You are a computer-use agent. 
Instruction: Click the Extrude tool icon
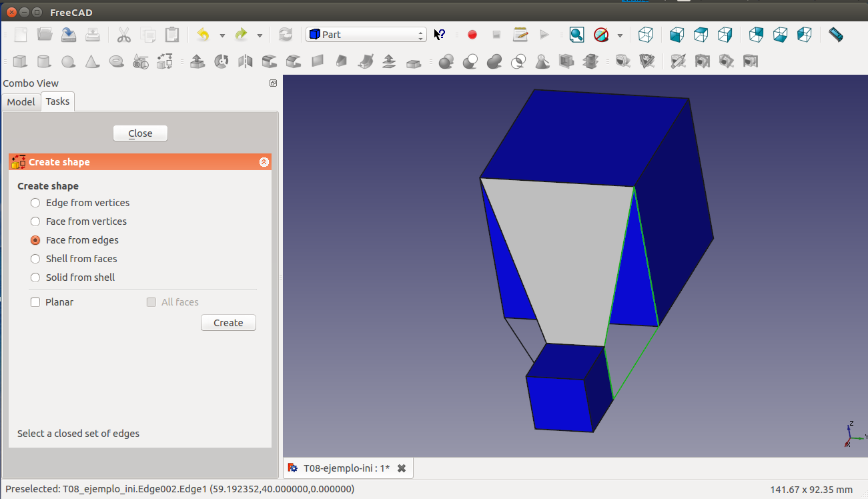tap(197, 62)
